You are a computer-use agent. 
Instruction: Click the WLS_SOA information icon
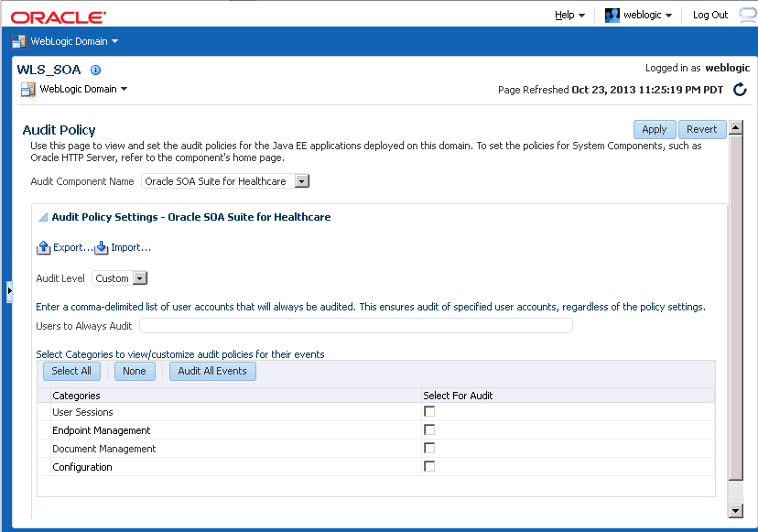(96, 71)
